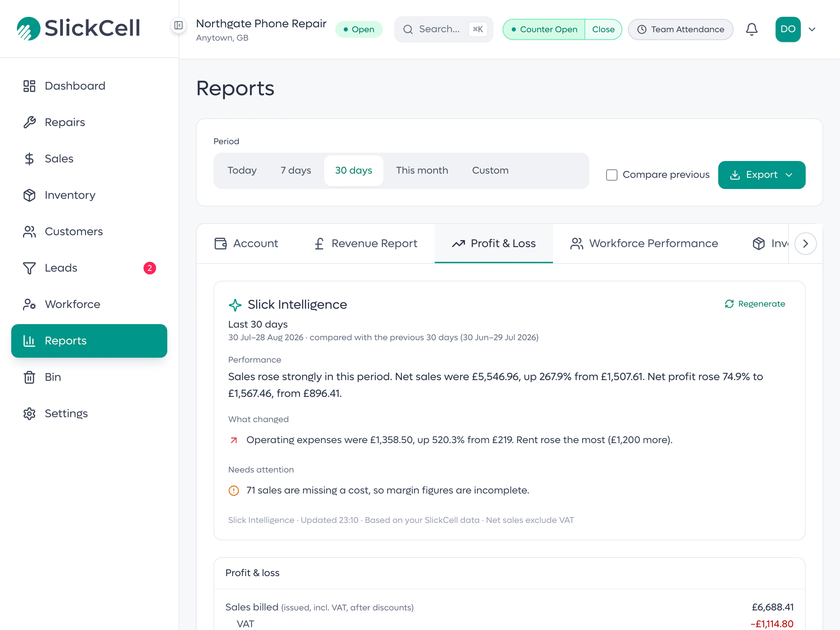Select Custom period
The image size is (840, 630).
coord(490,170)
